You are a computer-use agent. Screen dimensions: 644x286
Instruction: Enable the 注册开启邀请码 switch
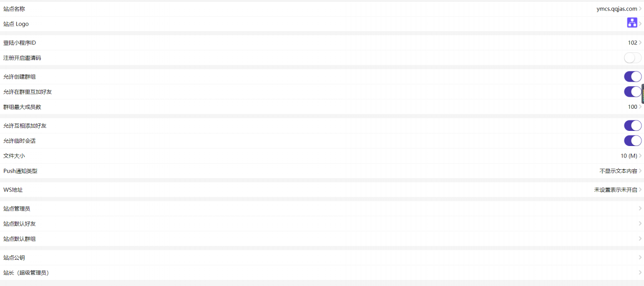(x=633, y=58)
